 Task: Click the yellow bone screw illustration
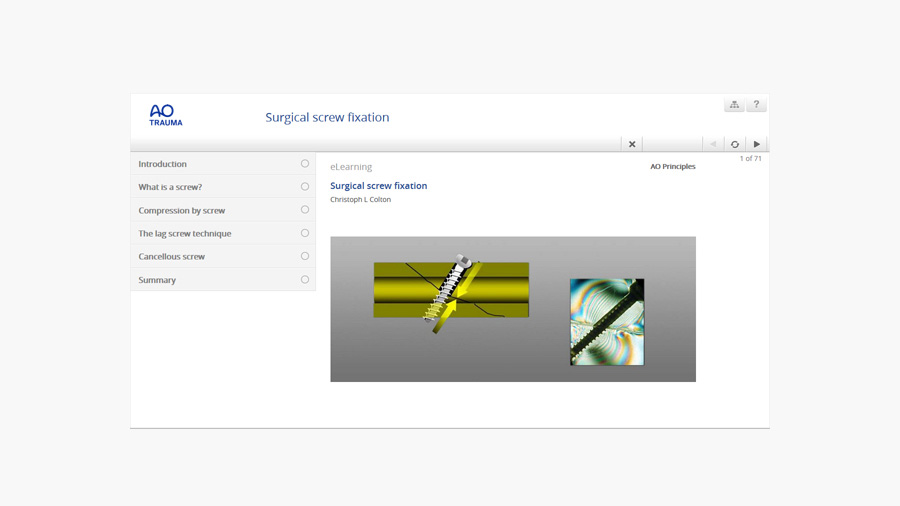451,291
